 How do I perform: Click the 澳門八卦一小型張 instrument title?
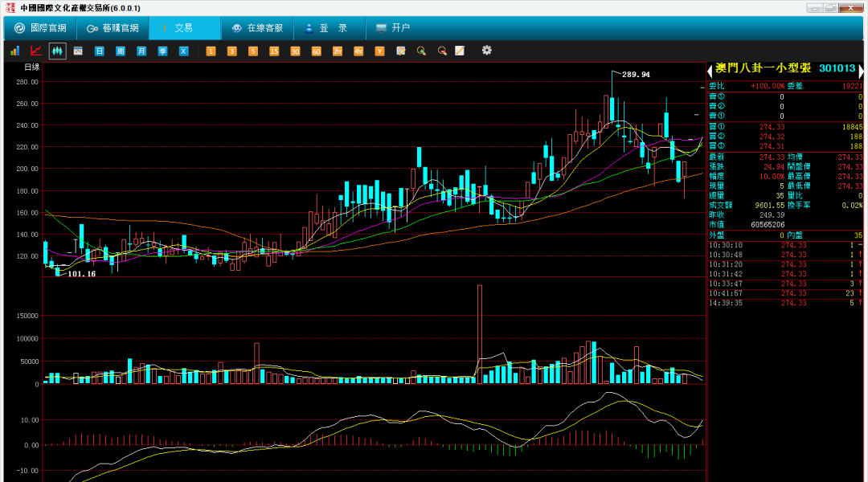pos(763,68)
